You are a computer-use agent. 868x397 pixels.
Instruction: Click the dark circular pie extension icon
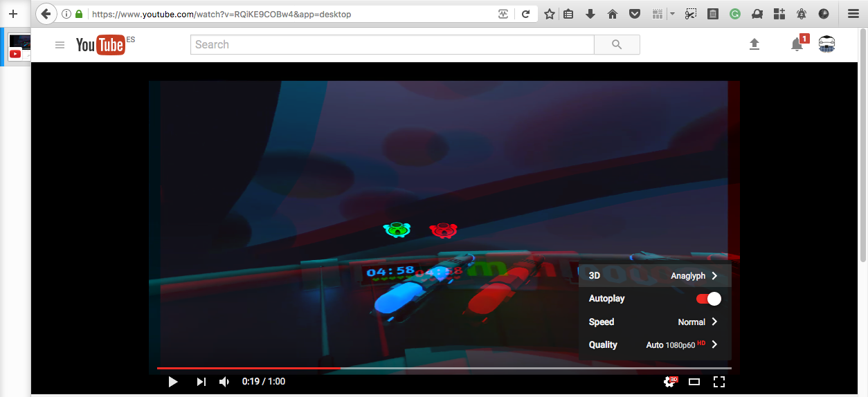pyautogui.click(x=824, y=14)
